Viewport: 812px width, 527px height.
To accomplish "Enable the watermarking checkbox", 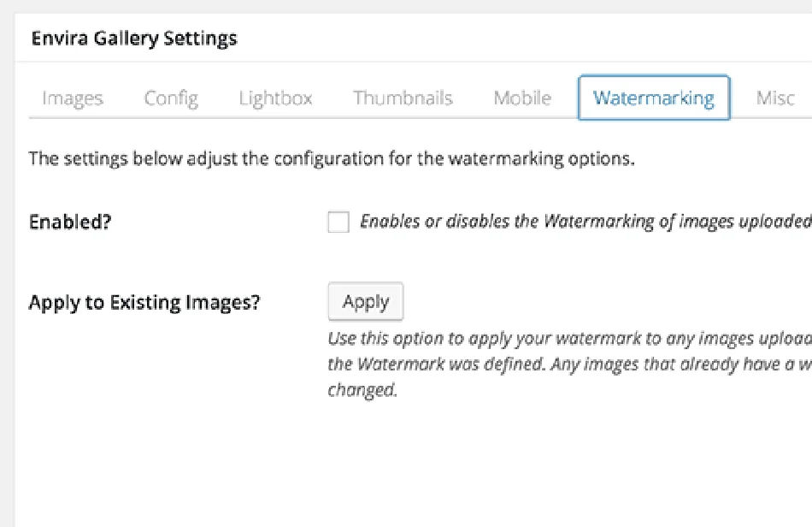I will coord(338,222).
